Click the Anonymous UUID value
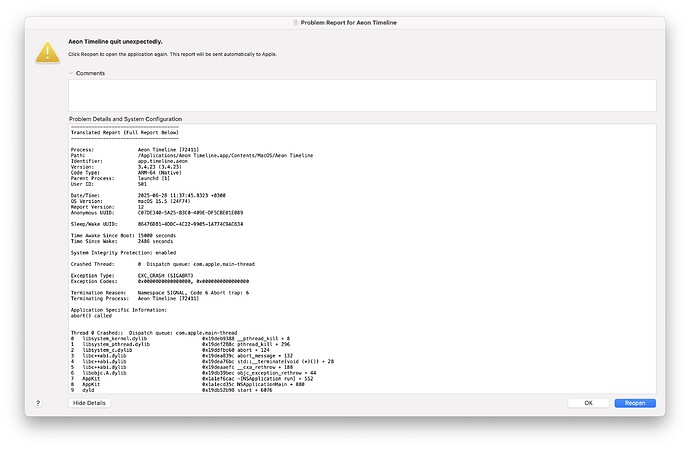This screenshot has width=690, height=449. [191, 213]
